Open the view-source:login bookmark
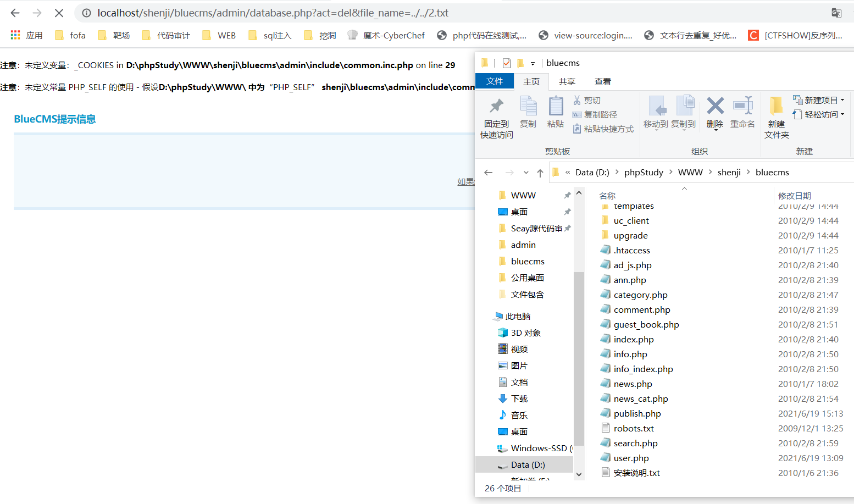Image resolution: width=854 pixels, height=504 pixels. click(x=585, y=35)
